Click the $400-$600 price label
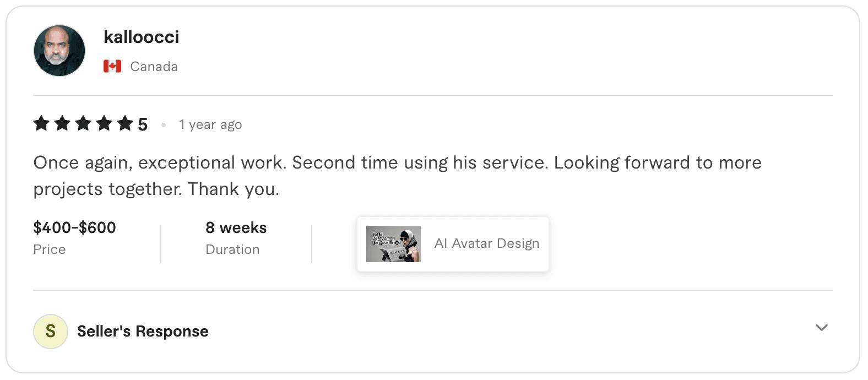 [74, 227]
